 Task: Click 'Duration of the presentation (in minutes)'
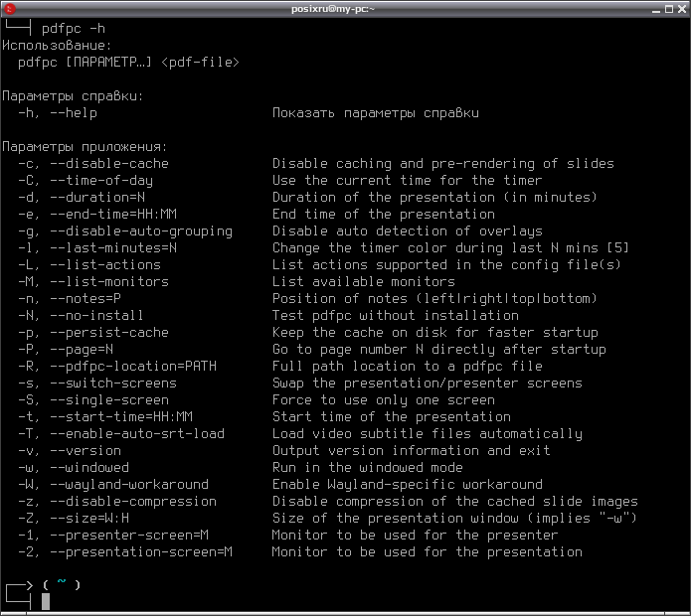click(434, 198)
